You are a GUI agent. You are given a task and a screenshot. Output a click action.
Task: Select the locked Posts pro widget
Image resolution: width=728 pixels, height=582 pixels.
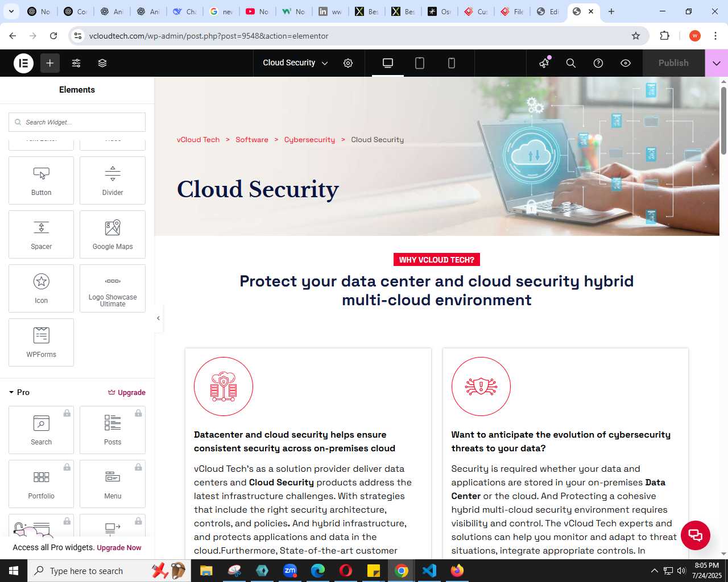(x=113, y=430)
